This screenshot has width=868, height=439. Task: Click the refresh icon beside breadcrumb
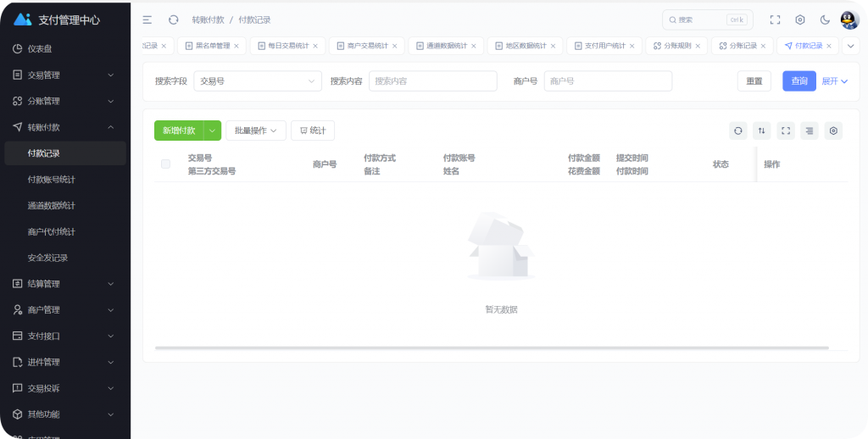173,20
